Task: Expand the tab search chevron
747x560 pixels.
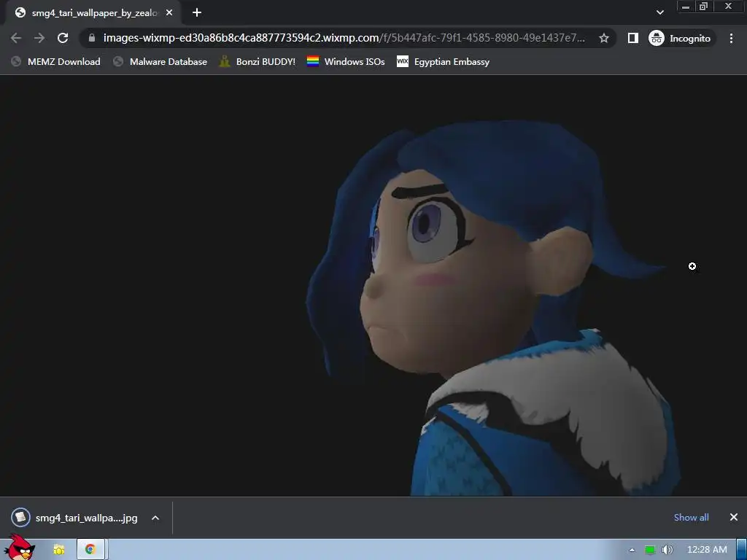Action: coord(659,13)
